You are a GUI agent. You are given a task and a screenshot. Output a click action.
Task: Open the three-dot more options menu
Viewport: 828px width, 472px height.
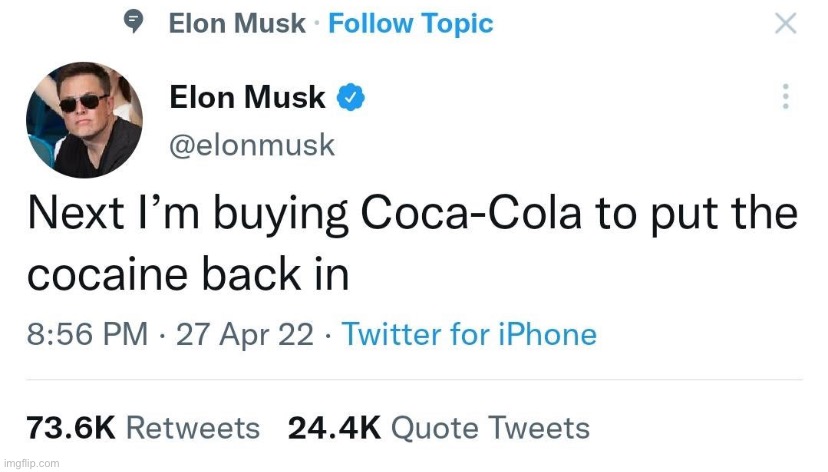[x=786, y=97]
